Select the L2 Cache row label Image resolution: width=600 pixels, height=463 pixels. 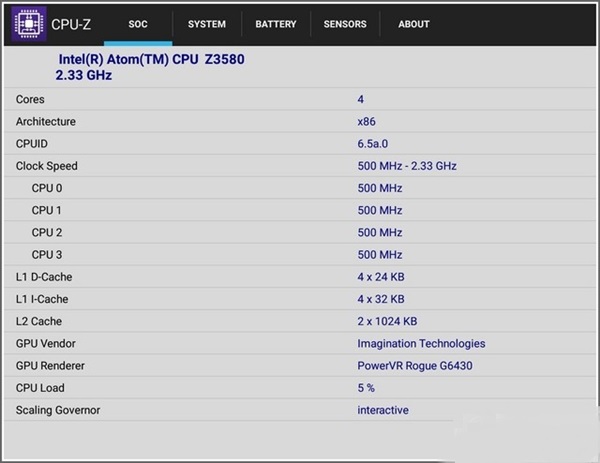pyautogui.click(x=39, y=321)
